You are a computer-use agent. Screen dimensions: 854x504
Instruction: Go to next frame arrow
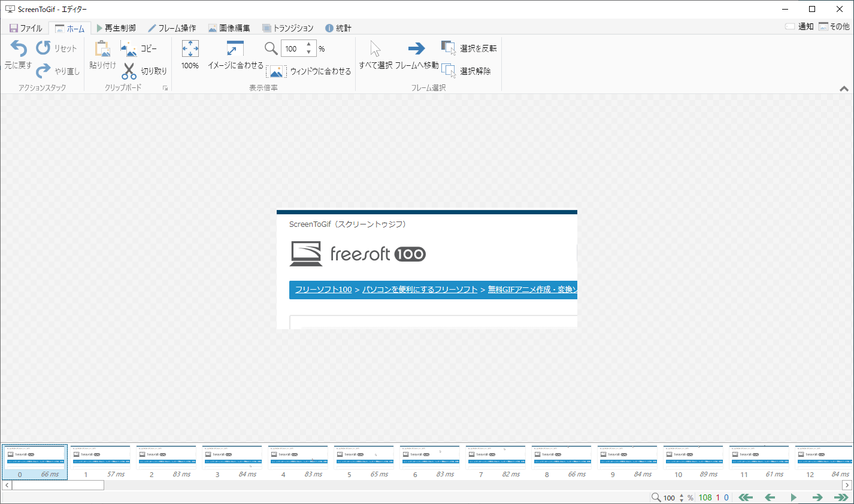(x=817, y=497)
